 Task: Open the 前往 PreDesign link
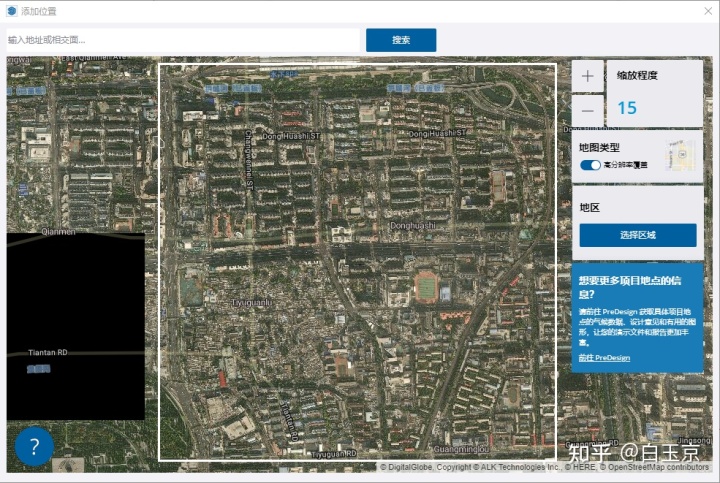[x=604, y=358]
